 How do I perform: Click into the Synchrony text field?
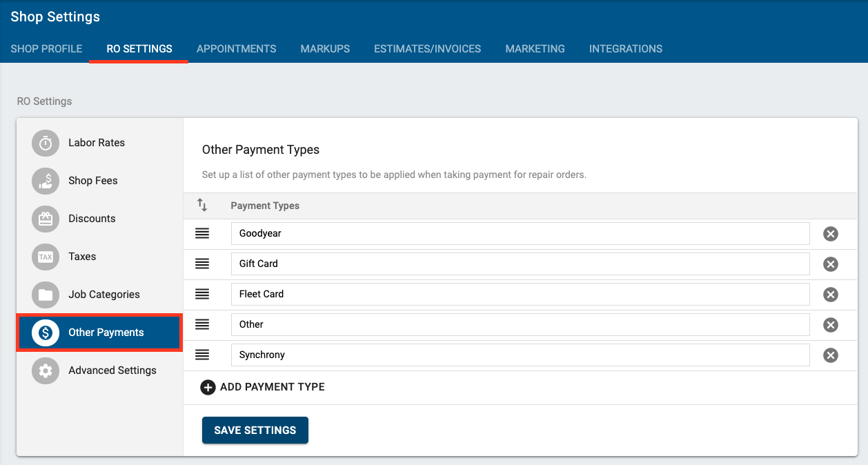tap(520, 355)
